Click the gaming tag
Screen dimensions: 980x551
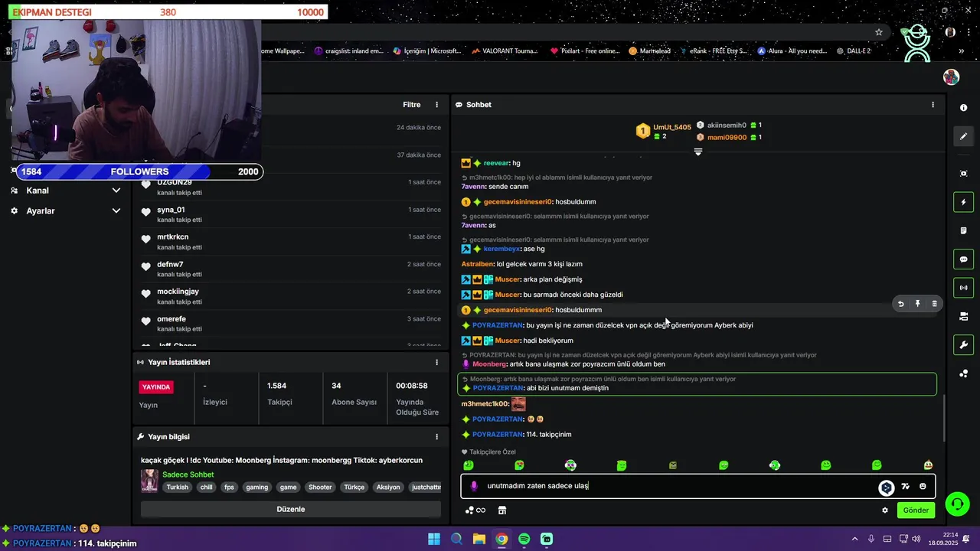click(257, 487)
